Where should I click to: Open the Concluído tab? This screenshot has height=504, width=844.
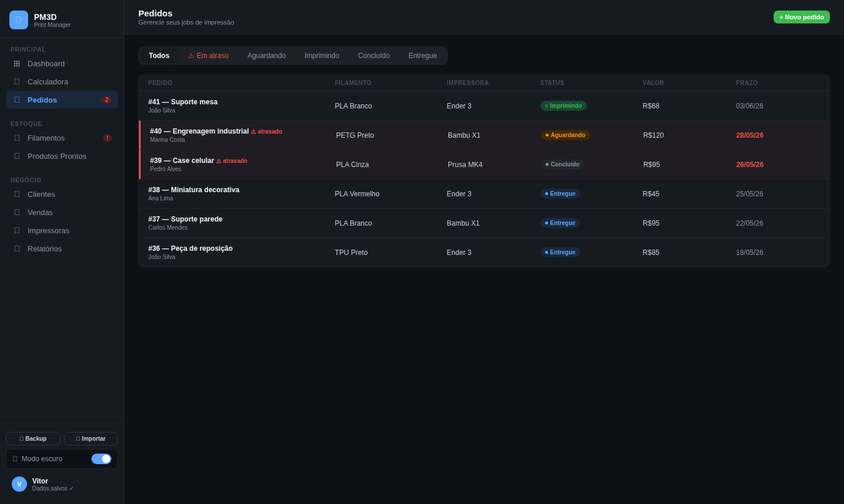pyautogui.click(x=374, y=56)
